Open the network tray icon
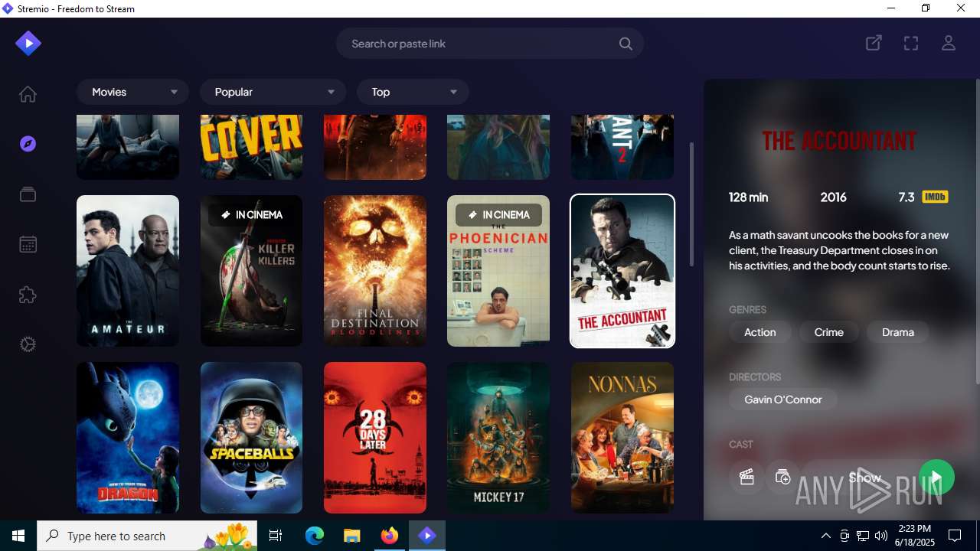 pos(863,536)
